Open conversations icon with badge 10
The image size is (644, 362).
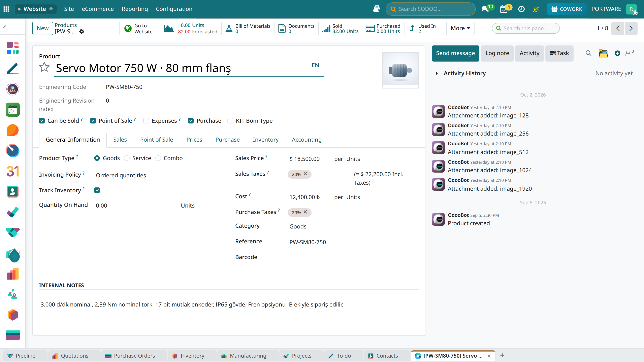[x=485, y=9]
